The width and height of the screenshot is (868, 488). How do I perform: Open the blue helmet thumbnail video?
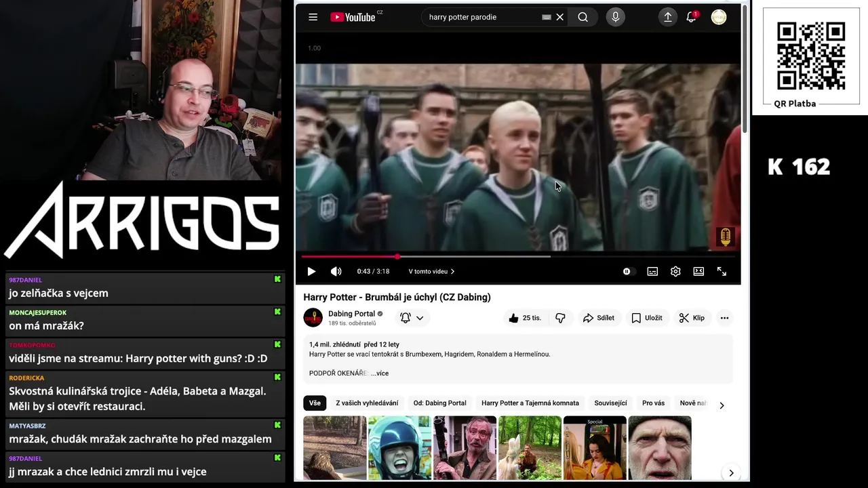(x=399, y=448)
